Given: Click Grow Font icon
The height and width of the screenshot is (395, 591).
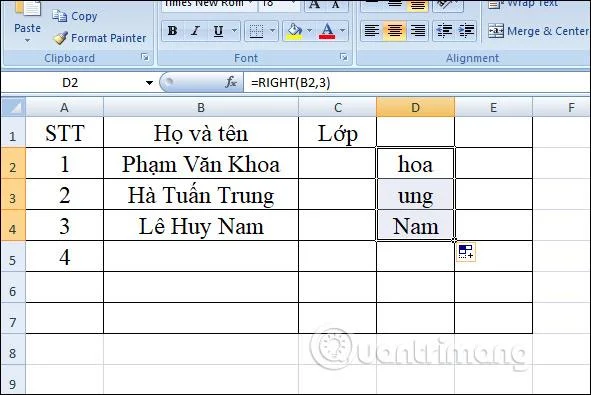Looking at the screenshot, I should point(314,5).
